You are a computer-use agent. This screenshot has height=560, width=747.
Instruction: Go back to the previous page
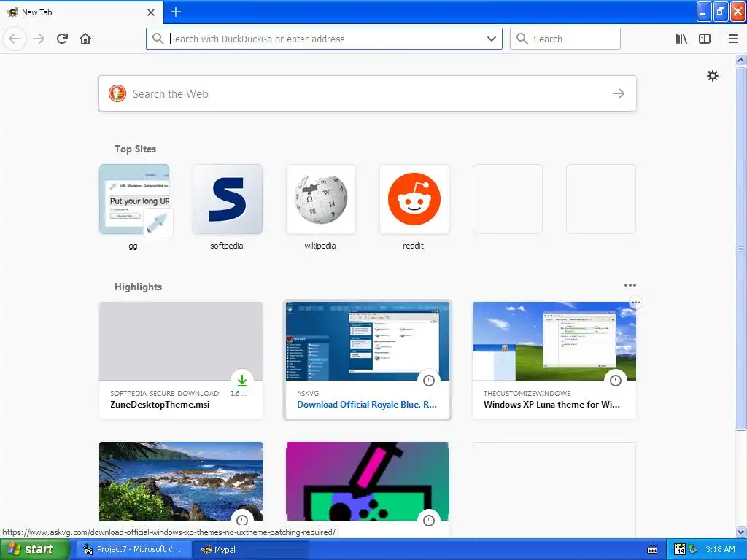tap(15, 39)
